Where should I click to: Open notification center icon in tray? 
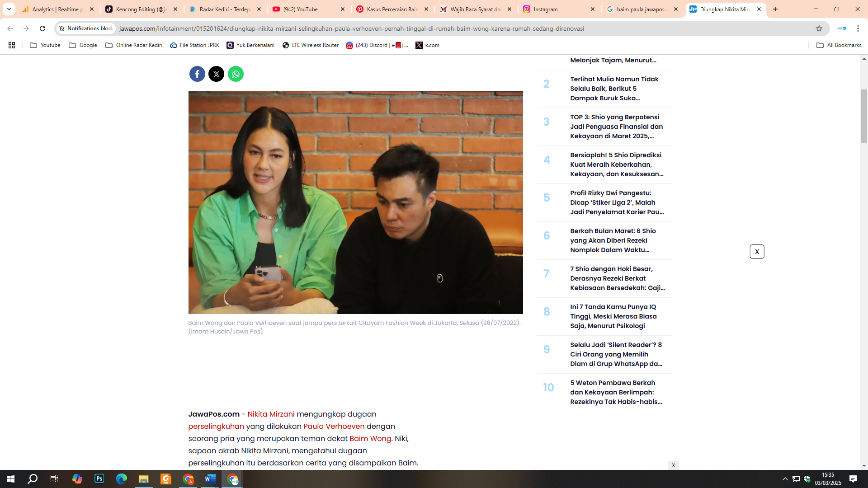(853, 479)
